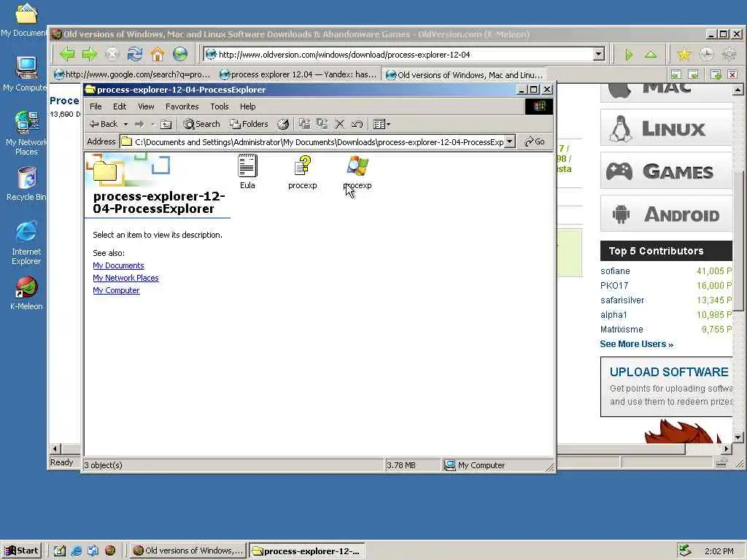Open the View menu in Explorer
Viewport: 747px width, 560px height.
tap(146, 106)
